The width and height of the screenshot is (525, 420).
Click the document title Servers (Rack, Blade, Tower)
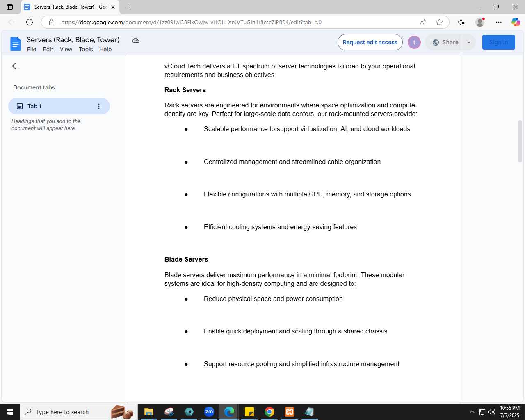[73, 40]
